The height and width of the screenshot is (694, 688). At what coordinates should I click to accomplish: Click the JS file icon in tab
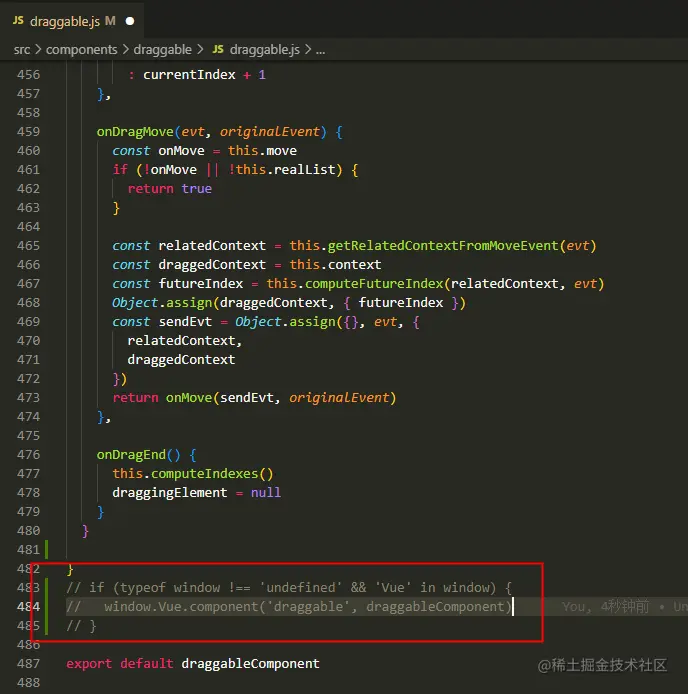(18, 20)
